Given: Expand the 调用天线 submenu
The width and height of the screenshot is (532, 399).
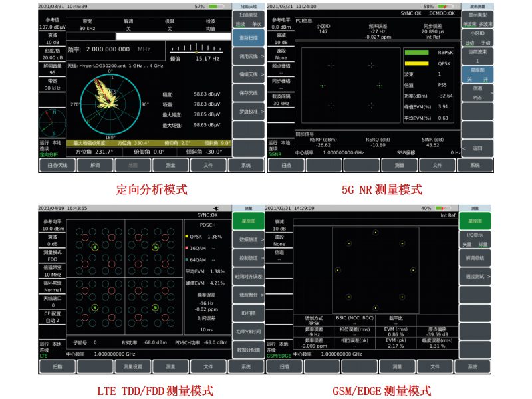Looking at the screenshot, I should (246, 57).
